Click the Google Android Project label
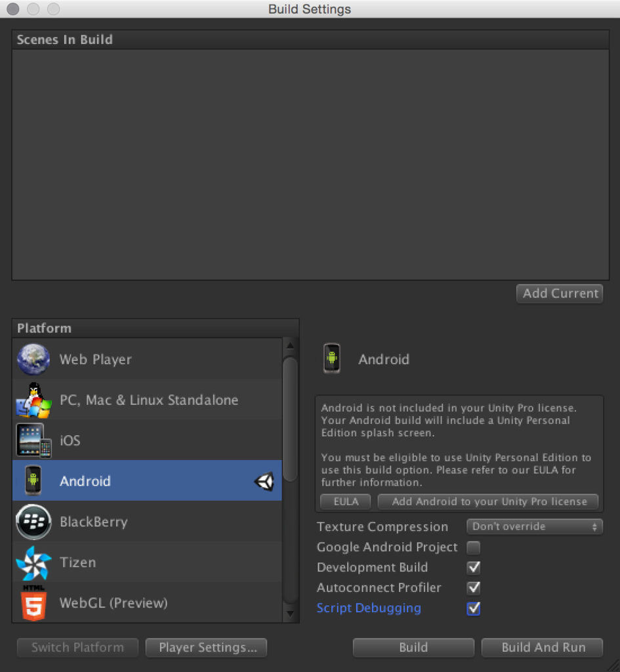 [387, 547]
